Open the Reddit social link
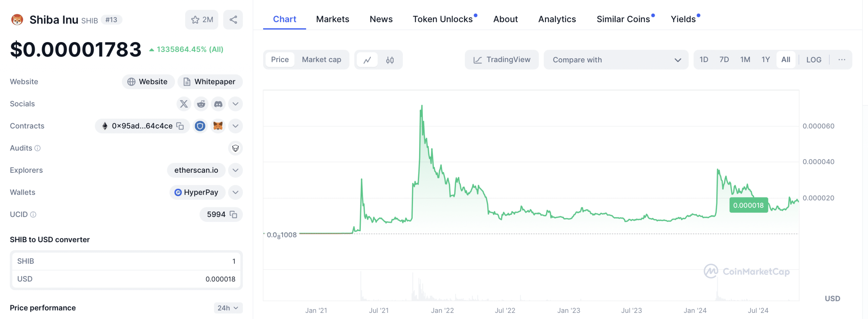Screen dimensions: 868x319 point(201,104)
